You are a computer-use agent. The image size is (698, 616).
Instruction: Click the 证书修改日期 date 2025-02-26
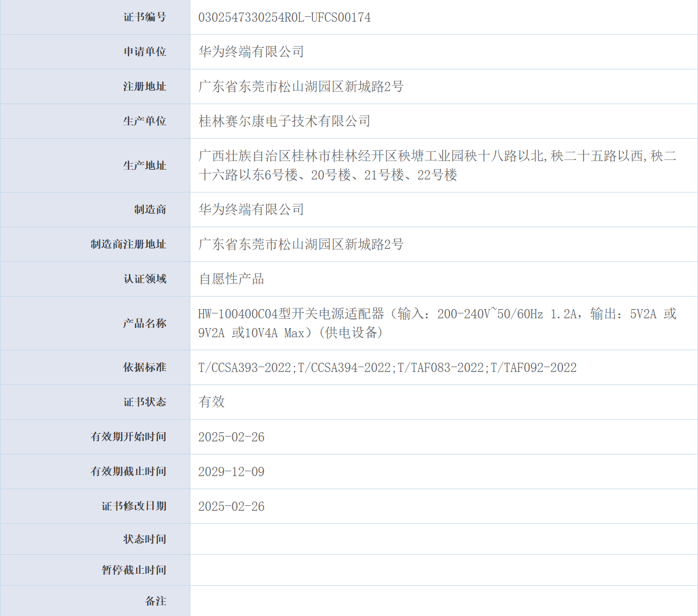pos(232,506)
